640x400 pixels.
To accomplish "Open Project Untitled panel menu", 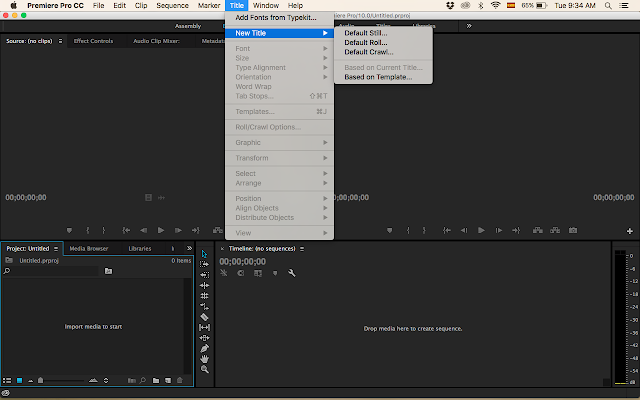I will 56,249.
